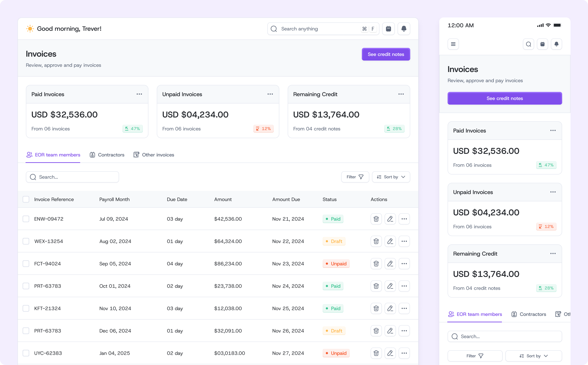Image resolution: width=588 pixels, height=365 pixels.
Task: Delete invoice ENW-09472 with the trash icon
Action: point(376,219)
